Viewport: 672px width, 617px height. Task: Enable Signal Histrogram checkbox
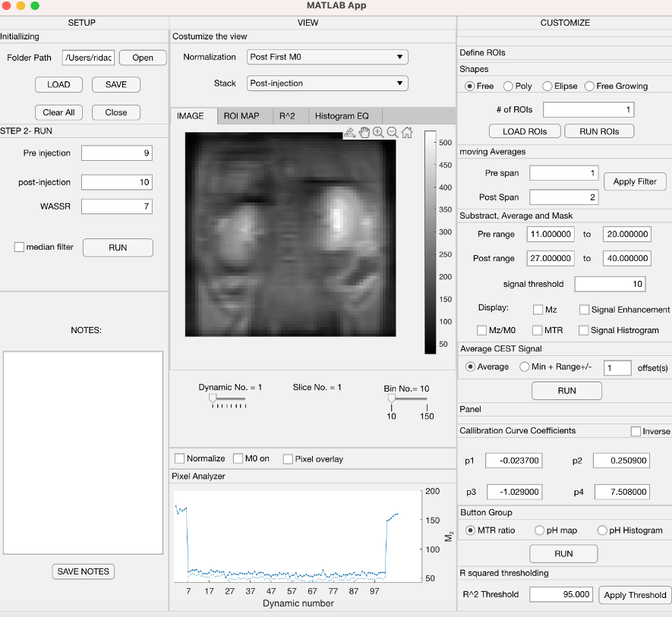tap(583, 330)
